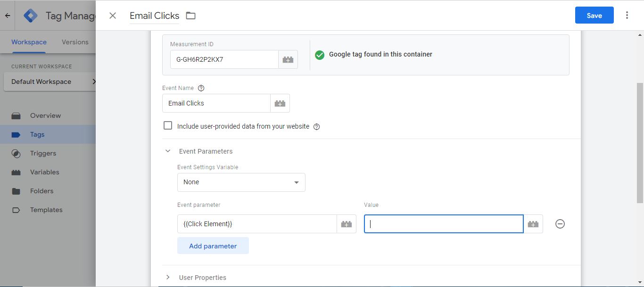The image size is (644, 287).
Task: Collapse the Event Parameters section
Action: click(x=168, y=151)
